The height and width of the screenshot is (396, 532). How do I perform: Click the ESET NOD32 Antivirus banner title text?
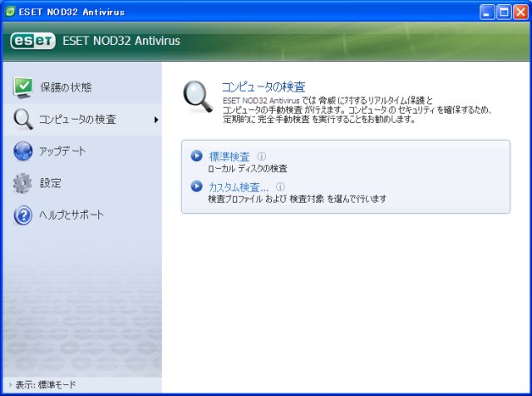121,41
